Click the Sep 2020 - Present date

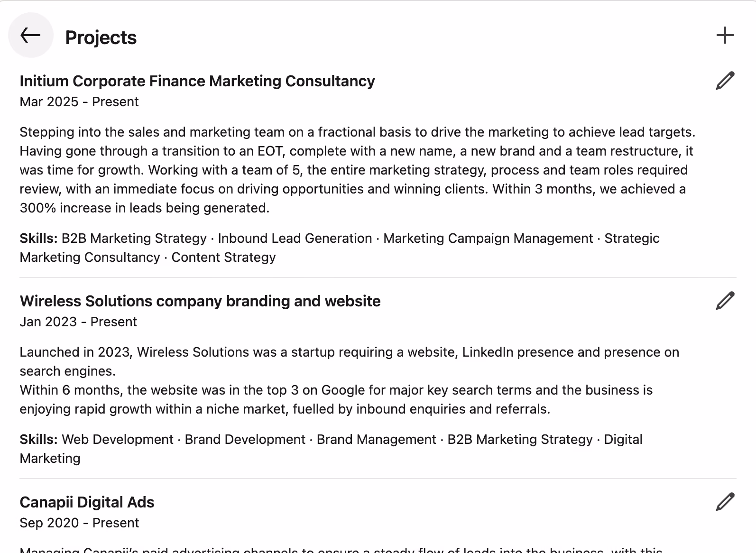(x=79, y=523)
